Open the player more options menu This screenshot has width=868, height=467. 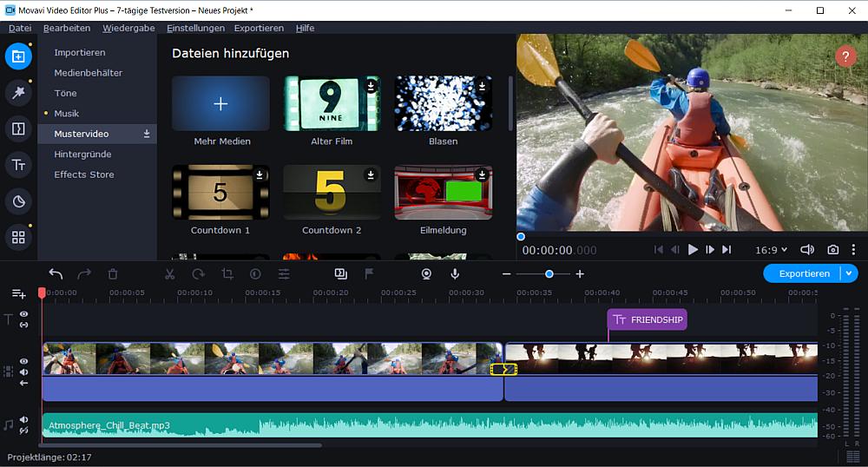tap(853, 249)
